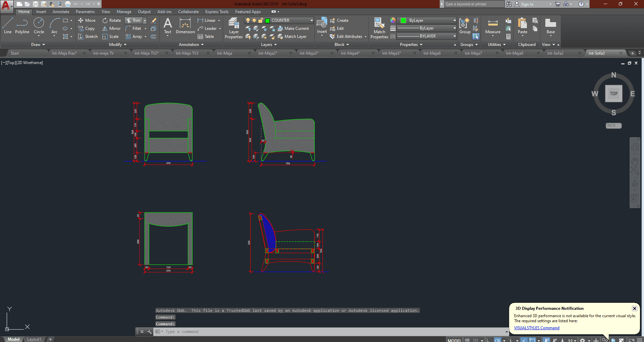The height and width of the screenshot is (342, 644).
Task: Toggle the drawing grid display in status bar
Action: coord(467,340)
